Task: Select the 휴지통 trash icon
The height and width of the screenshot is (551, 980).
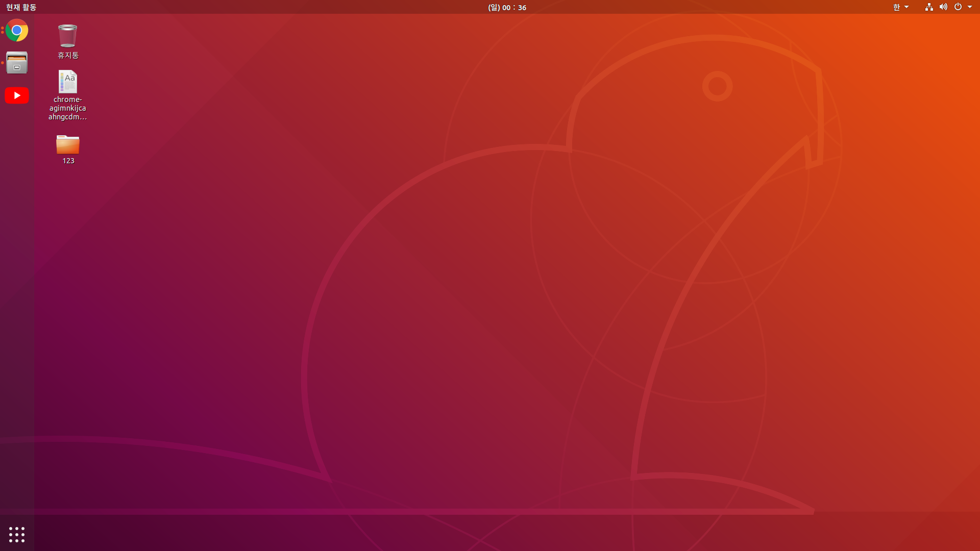Action: [x=67, y=36]
